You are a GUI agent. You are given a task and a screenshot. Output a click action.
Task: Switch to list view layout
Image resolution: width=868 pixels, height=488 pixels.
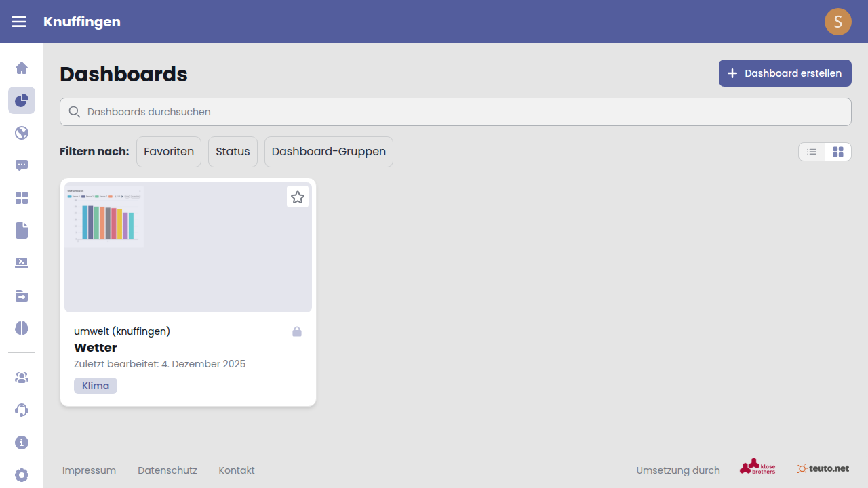[812, 152]
